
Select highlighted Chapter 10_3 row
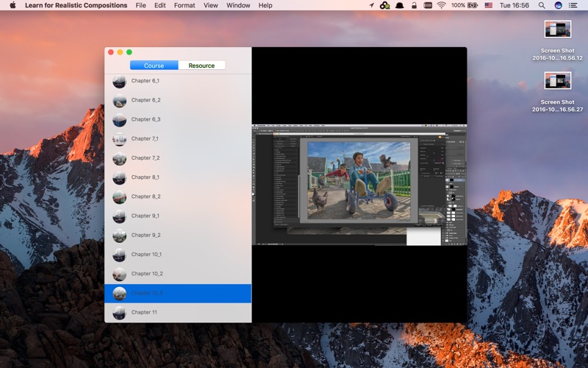click(178, 293)
